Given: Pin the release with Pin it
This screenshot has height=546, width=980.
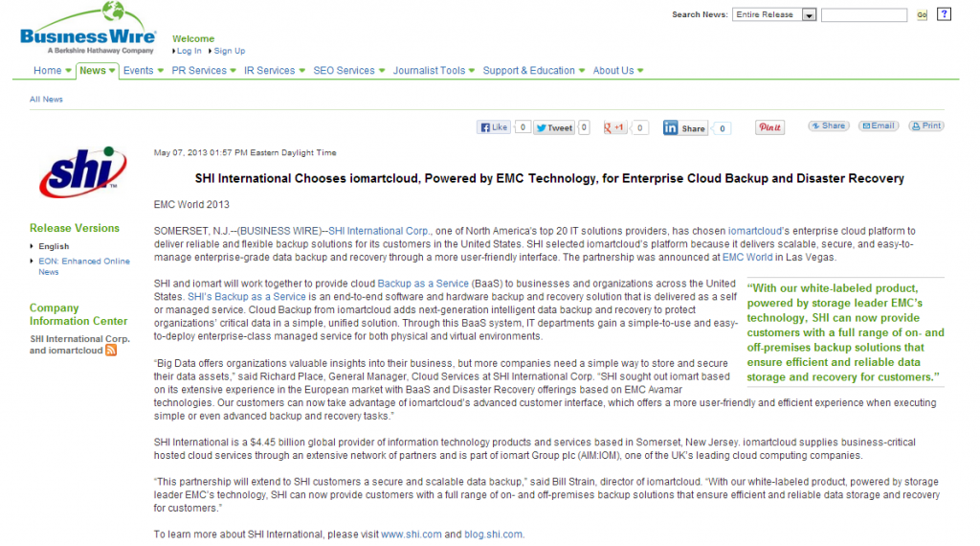Looking at the screenshot, I should pyautogui.click(x=769, y=127).
